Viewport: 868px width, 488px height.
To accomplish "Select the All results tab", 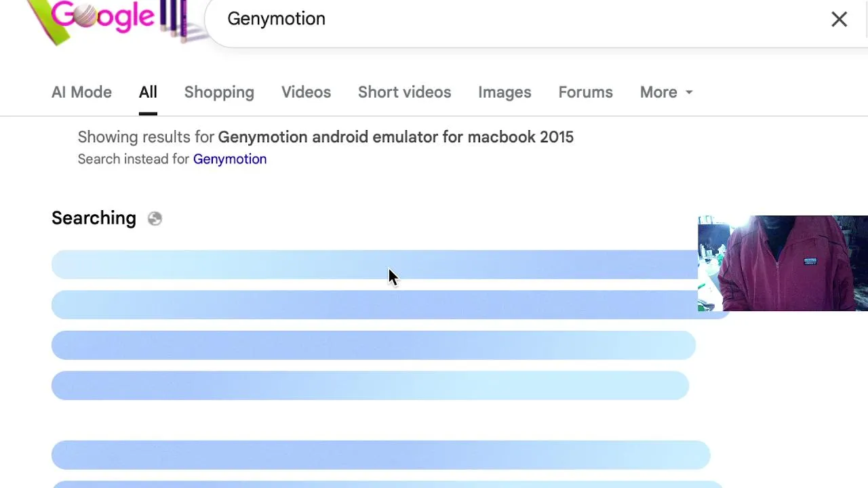I will click(x=148, y=92).
